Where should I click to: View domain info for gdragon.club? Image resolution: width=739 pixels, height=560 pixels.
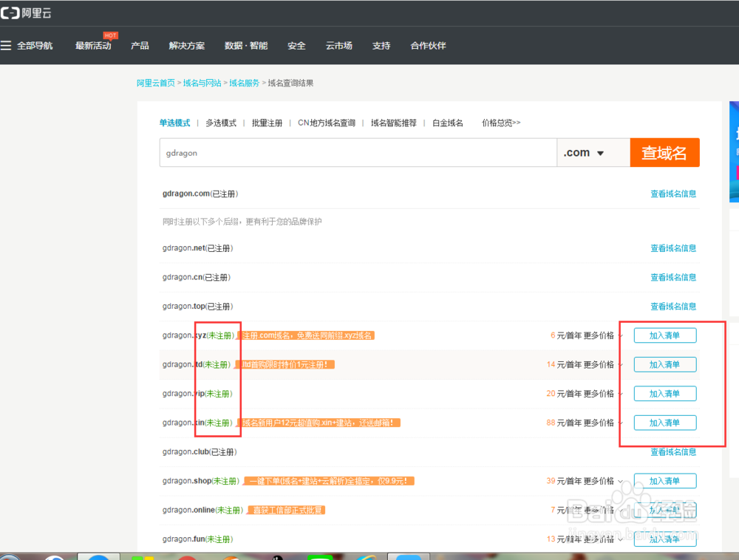point(673,452)
